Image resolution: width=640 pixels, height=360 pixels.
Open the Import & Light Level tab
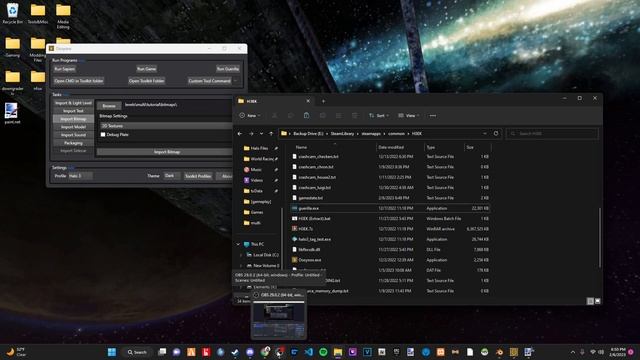[x=73, y=103]
